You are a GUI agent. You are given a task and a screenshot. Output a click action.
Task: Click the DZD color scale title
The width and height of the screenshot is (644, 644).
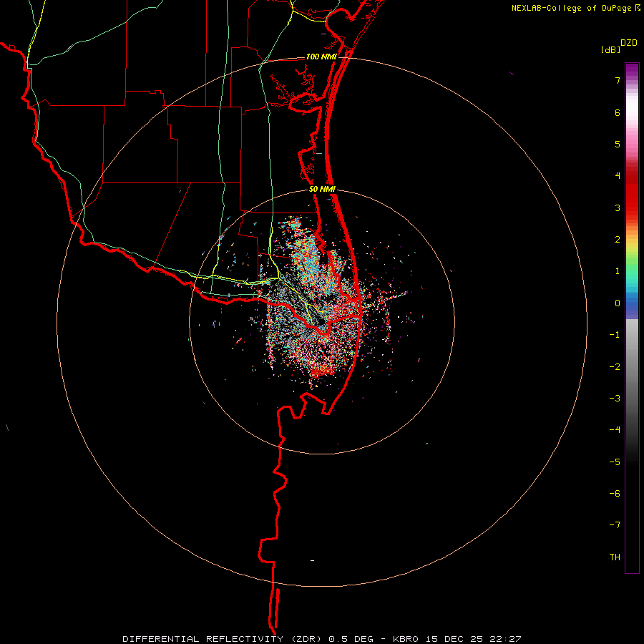[629, 43]
